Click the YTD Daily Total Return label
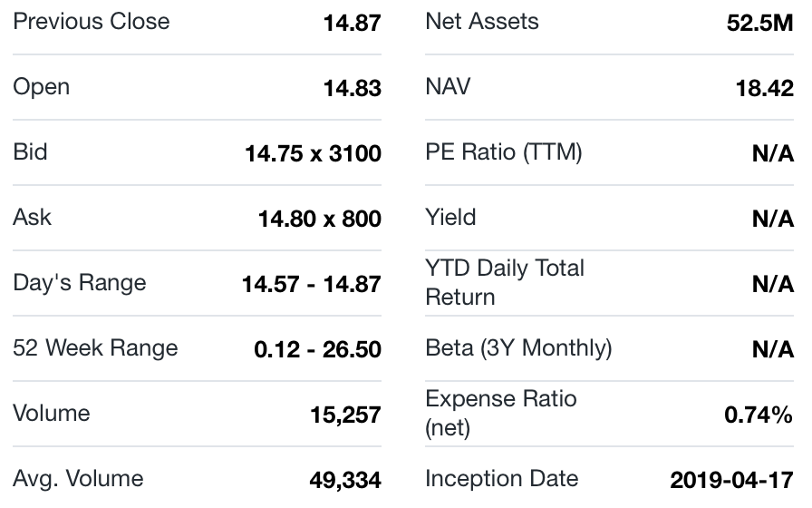This screenshot has height=508, width=812. pyautogui.click(x=504, y=282)
